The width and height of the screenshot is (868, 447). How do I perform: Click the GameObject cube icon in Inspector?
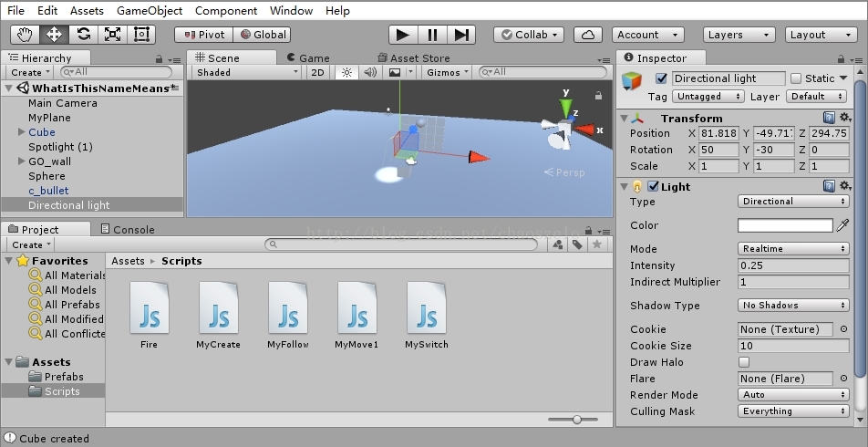click(632, 81)
